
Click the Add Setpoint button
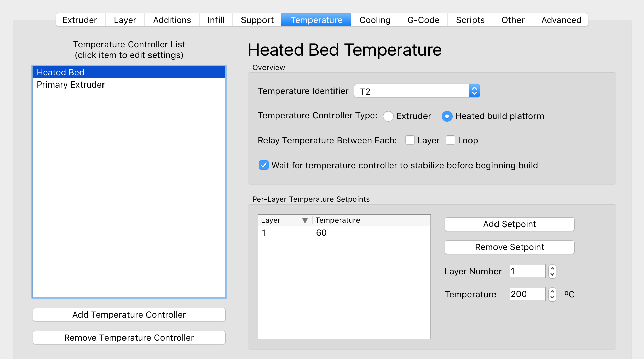pyautogui.click(x=509, y=224)
